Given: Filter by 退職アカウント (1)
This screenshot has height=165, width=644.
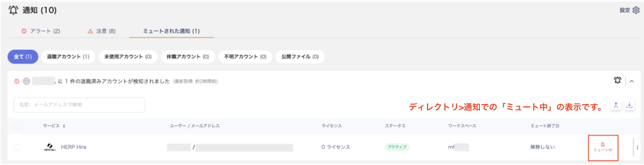Looking at the screenshot, I should pos(68,57).
